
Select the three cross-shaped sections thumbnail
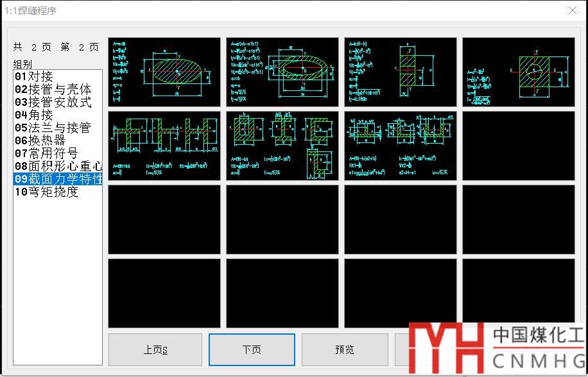[164, 146]
